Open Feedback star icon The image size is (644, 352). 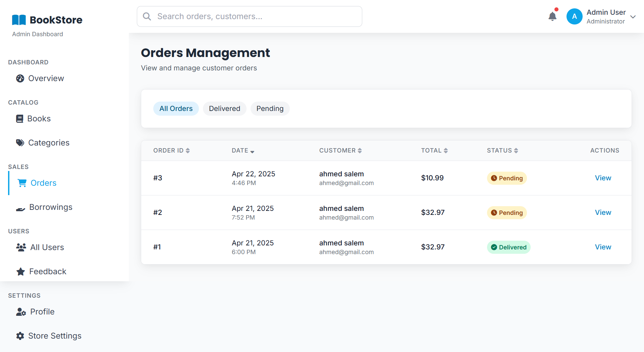(21, 272)
